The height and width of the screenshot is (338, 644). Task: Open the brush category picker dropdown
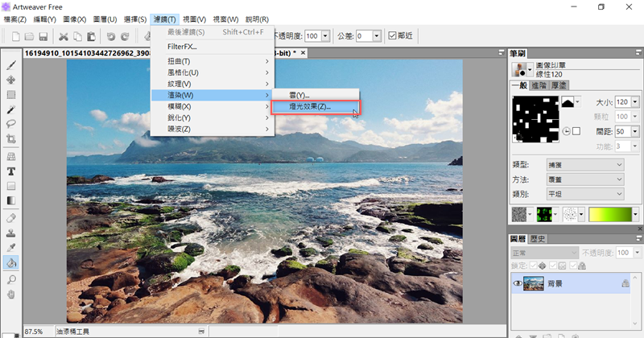pos(530,70)
